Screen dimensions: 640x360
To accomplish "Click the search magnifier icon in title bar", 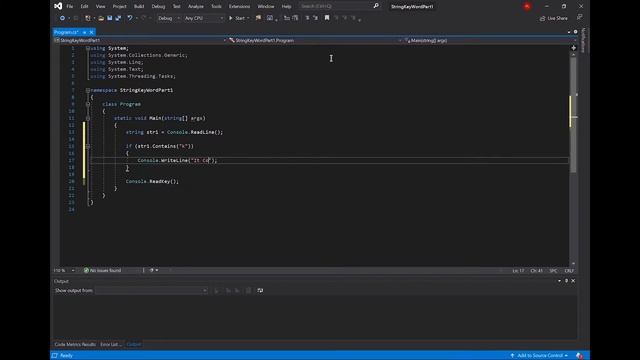I will tap(376, 6).
